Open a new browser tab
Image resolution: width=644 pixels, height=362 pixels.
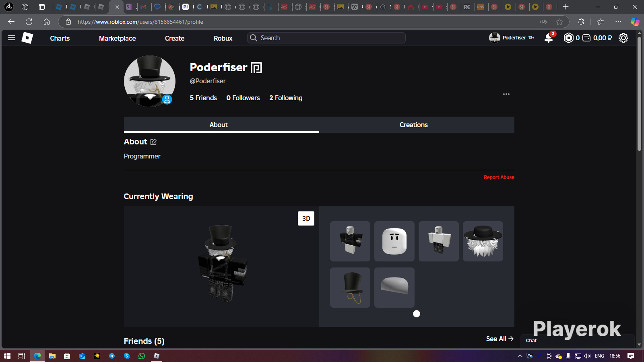566,7
